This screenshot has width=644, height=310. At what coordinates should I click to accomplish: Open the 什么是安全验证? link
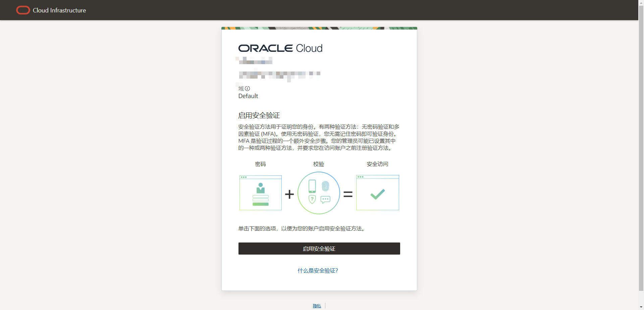[x=318, y=271]
